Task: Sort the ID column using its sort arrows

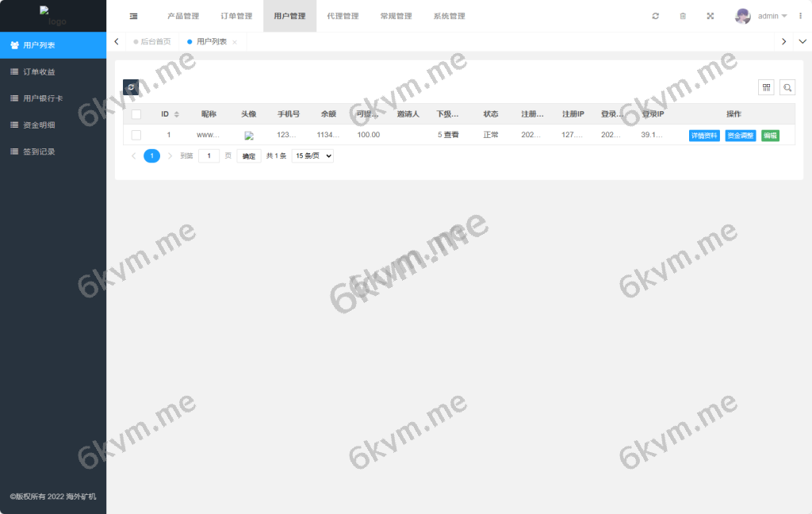Action: pyautogui.click(x=176, y=113)
